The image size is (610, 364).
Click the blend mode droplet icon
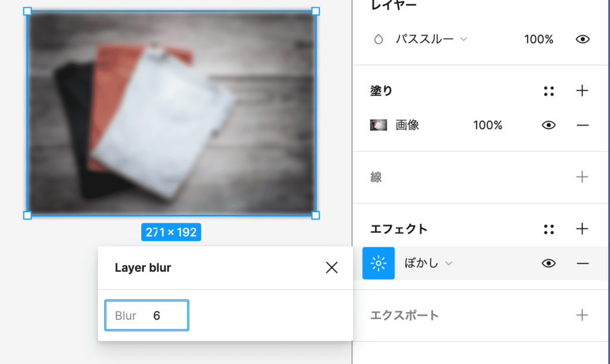[378, 39]
